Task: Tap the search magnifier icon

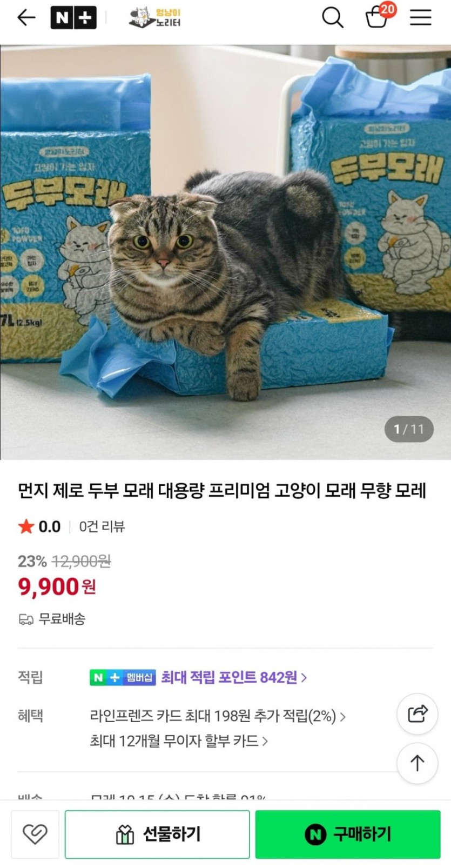Action: pyautogui.click(x=333, y=17)
